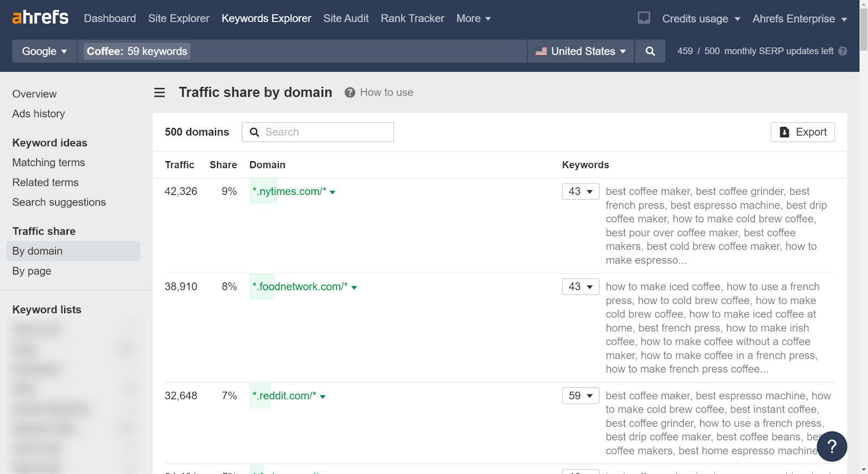The image size is (868, 474).
Task: Open the round help chat bubble
Action: pyautogui.click(x=832, y=446)
